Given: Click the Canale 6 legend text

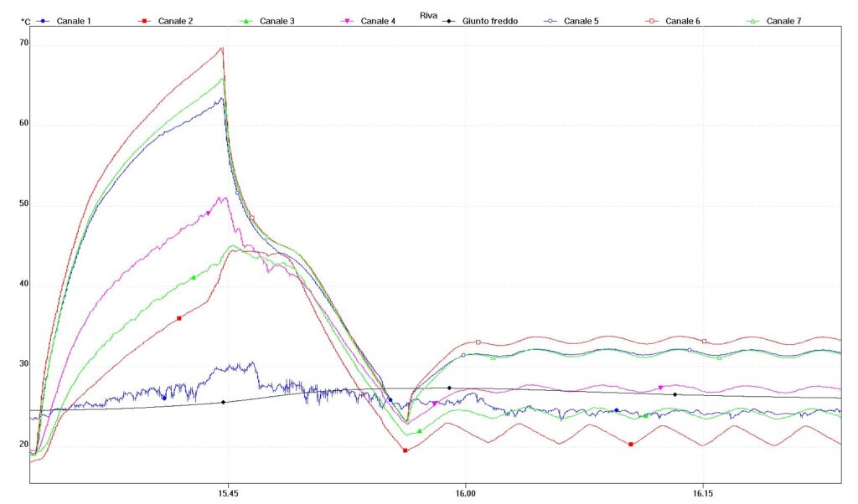Looking at the screenshot, I should pyautogui.click(x=683, y=20).
